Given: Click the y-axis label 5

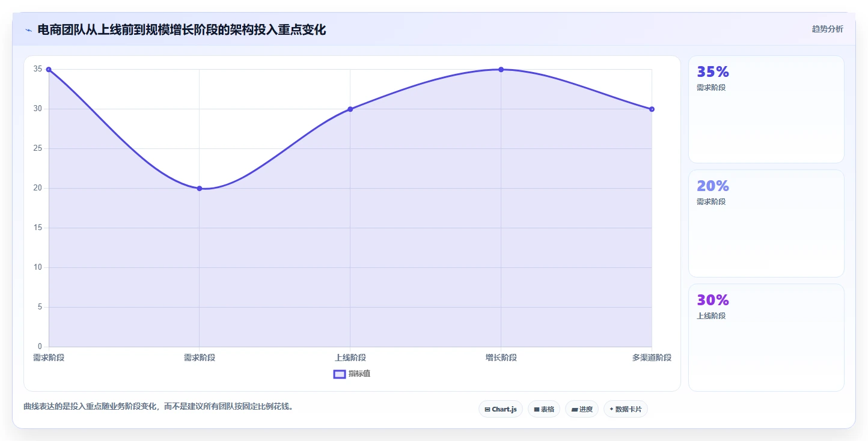Looking at the screenshot, I should (40, 307).
